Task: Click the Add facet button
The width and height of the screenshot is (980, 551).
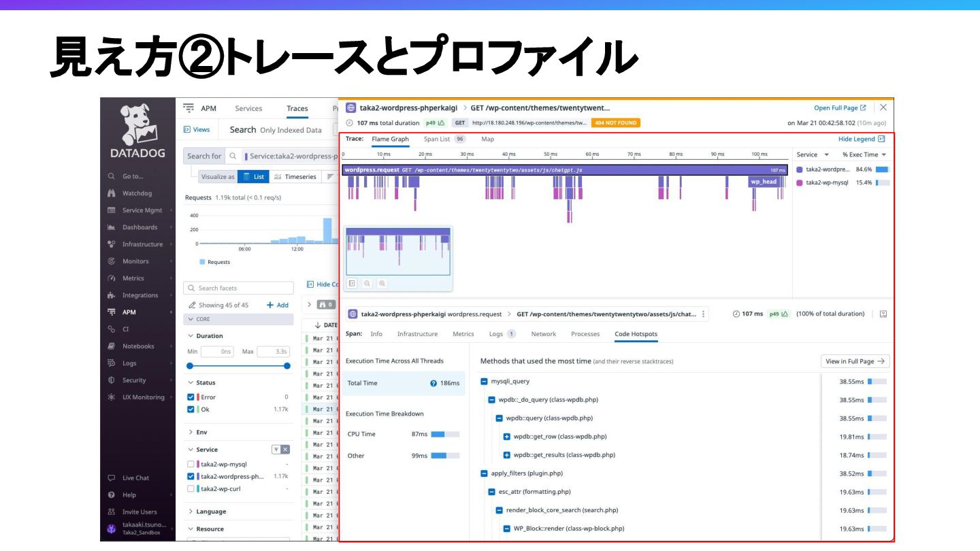Action: 278,305
